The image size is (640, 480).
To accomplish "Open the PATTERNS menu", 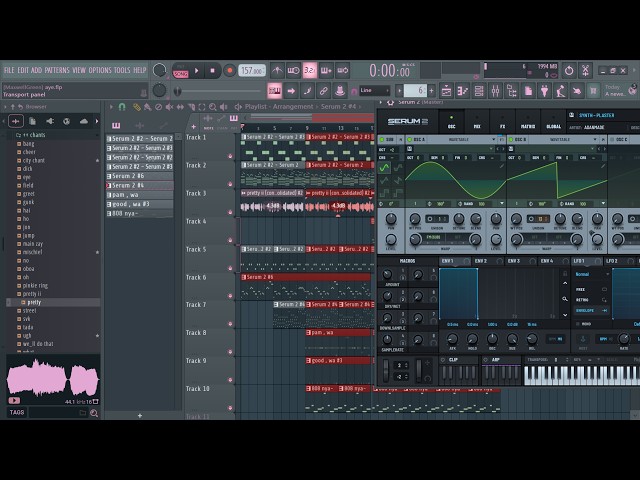I will point(57,70).
